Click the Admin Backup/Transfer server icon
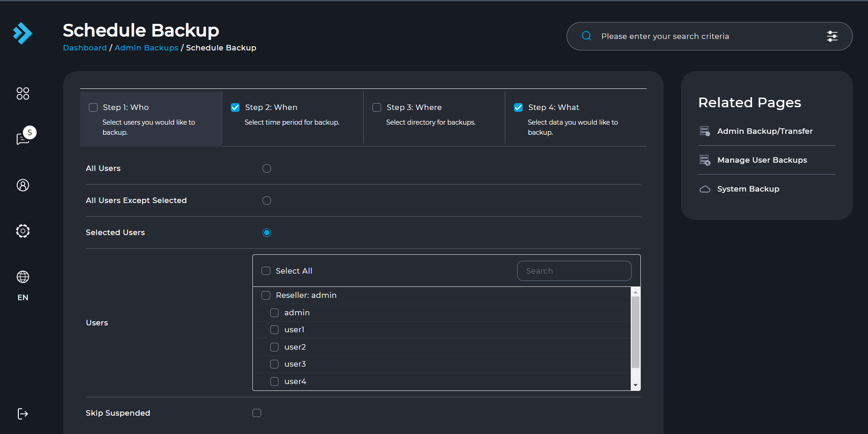Image resolution: width=868 pixels, height=434 pixels. [x=705, y=131]
